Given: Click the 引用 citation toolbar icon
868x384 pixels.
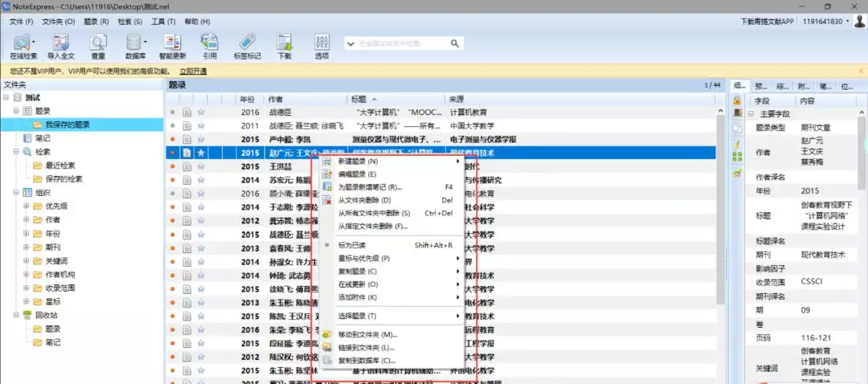Looking at the screenshot, I should tap(209, 45).
